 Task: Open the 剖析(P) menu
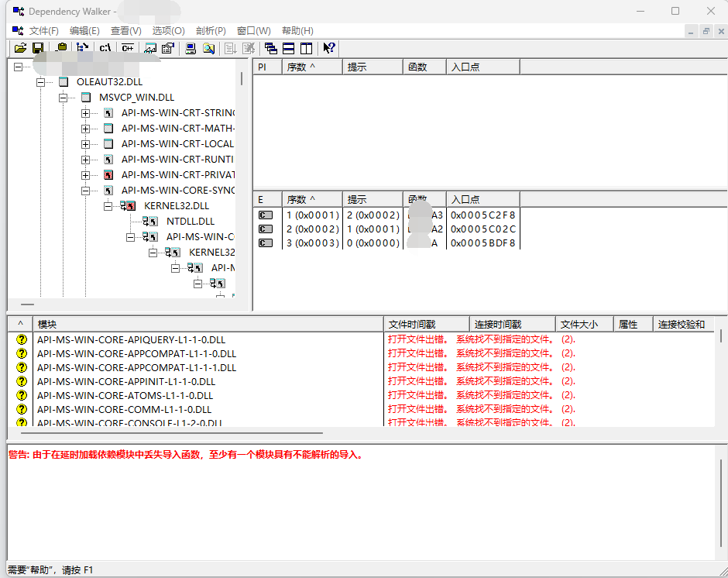click(x=211, y=31)
